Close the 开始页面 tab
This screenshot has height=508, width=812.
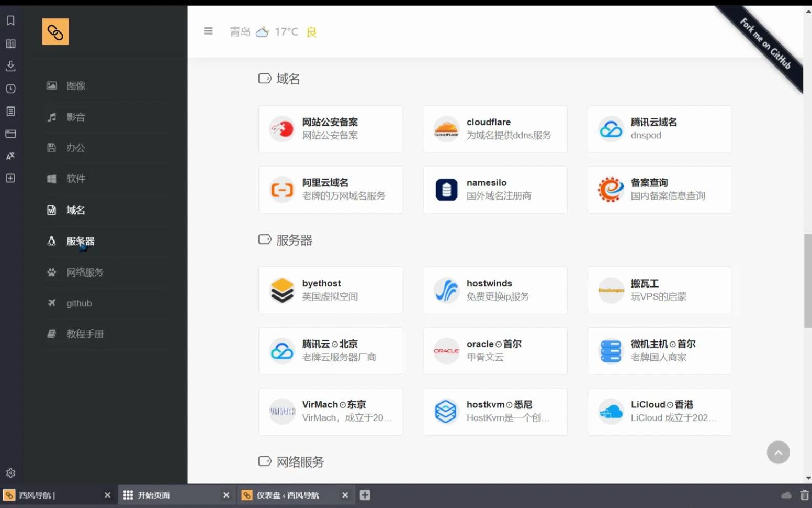[226, 495]
